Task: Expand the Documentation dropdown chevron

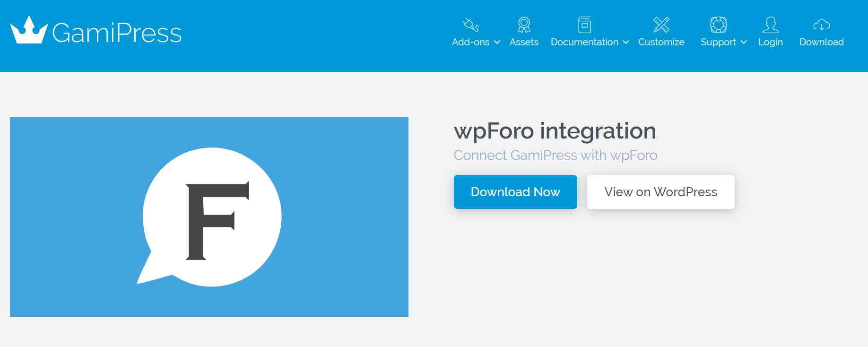Action: [x=626, y=43]
